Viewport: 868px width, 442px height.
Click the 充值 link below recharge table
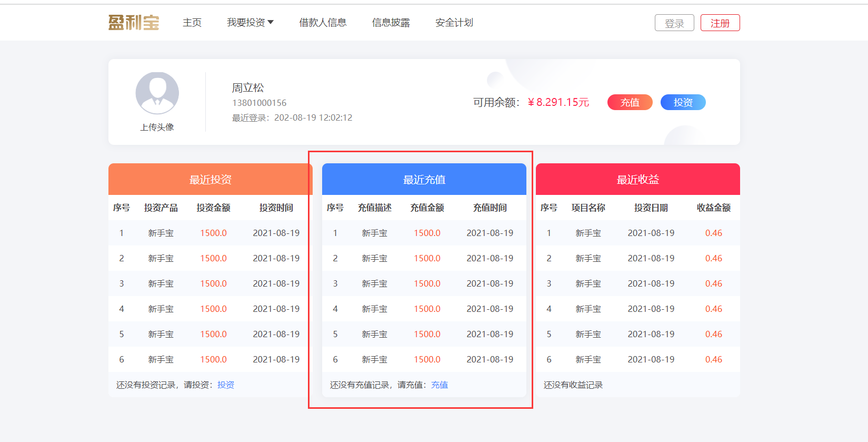coord(440,385)
